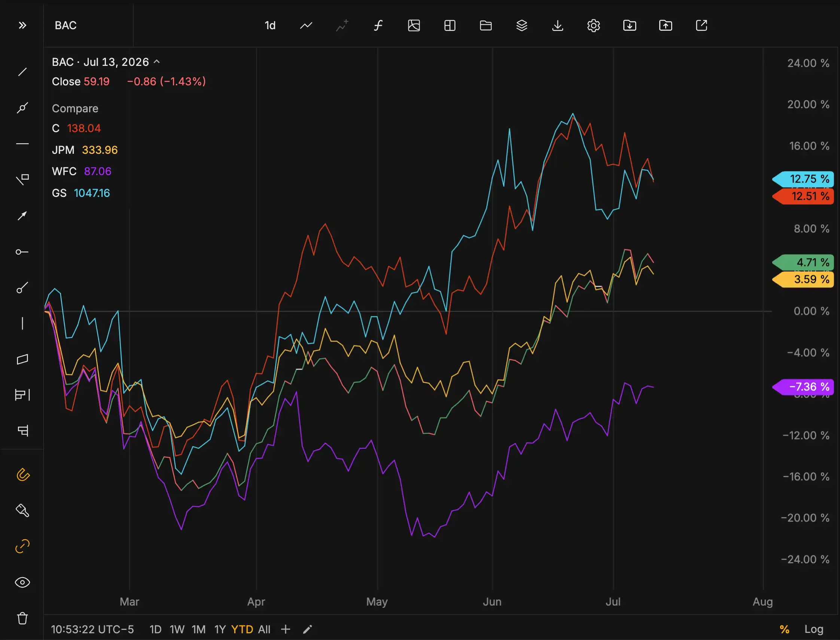
Task: Select the vertical line tool
Action: point(22,323)
